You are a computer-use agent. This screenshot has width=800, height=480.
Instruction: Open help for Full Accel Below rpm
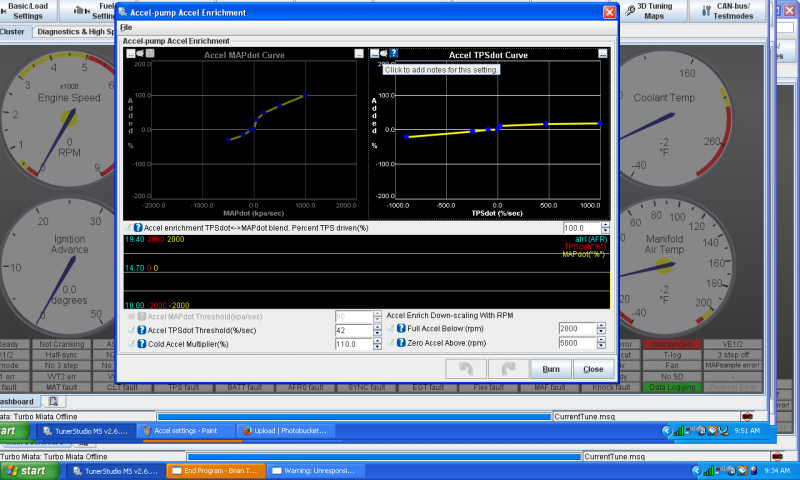[400, 329]
